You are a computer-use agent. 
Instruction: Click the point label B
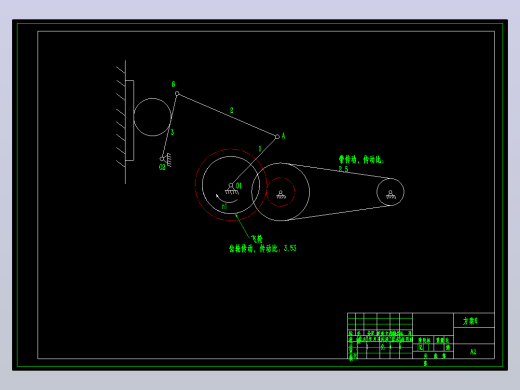pyautogui.click(x=173, y=84)
